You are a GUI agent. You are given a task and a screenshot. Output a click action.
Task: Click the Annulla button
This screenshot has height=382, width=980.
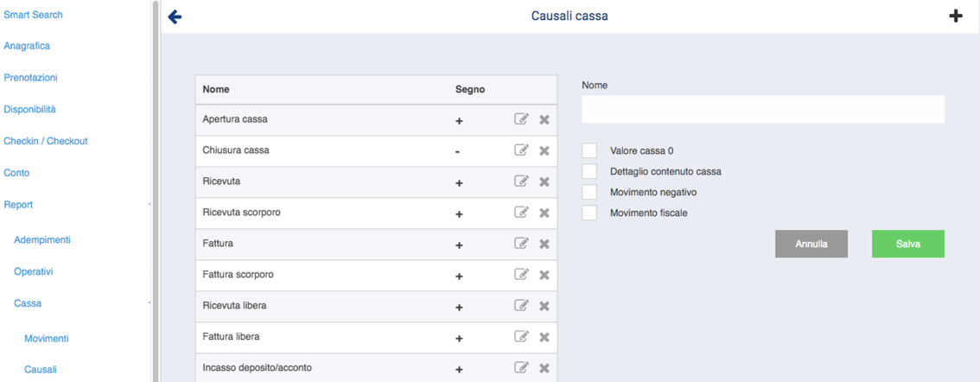811,244
